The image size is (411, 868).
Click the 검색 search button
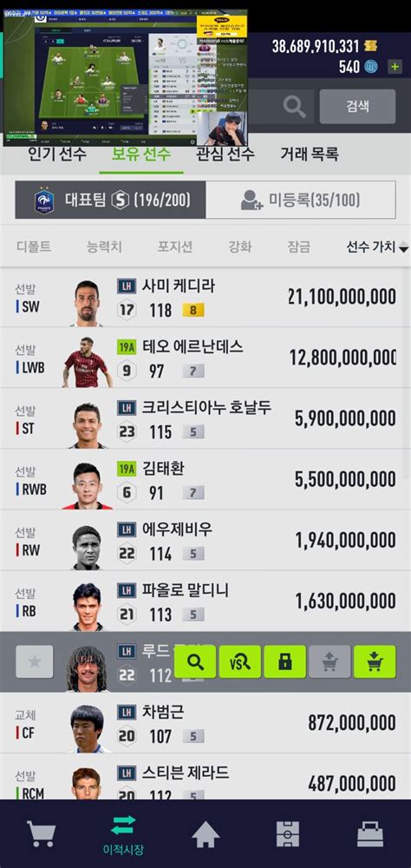pos(357,106)
